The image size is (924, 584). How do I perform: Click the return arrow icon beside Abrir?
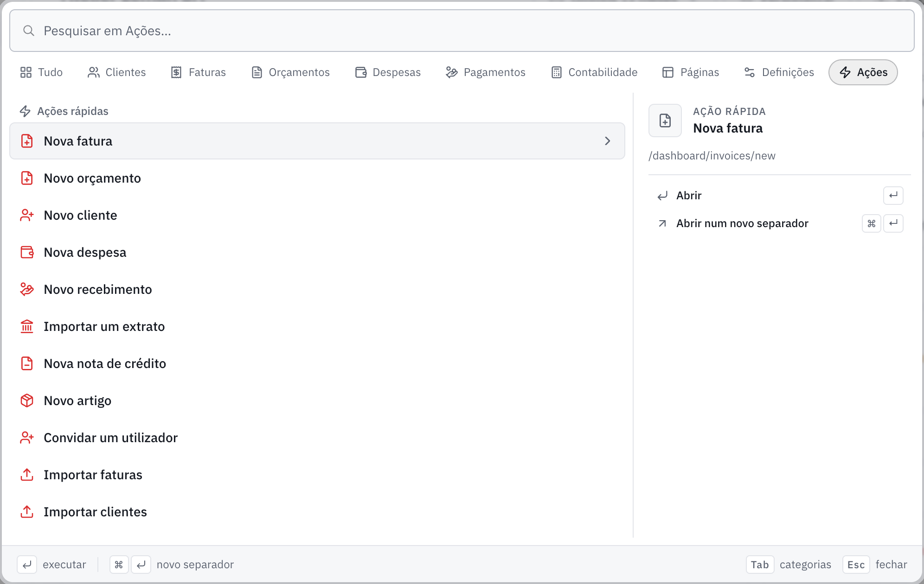click(x=662, y=196)
